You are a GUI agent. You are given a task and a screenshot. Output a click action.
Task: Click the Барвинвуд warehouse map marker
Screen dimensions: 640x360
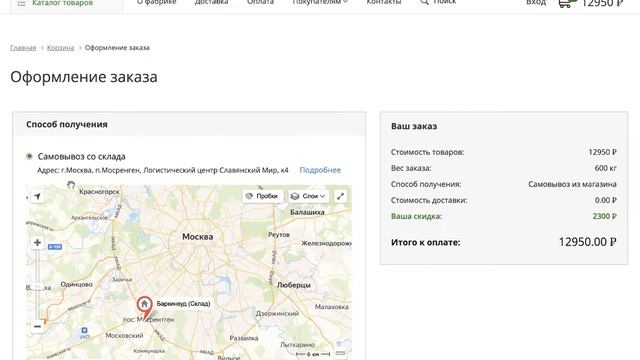[x=144, y=308]
